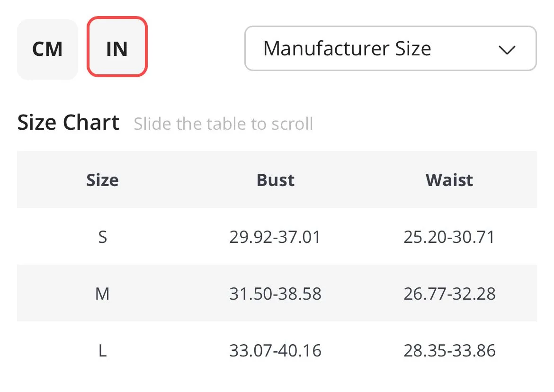The image size is (554, 392).
Task: Click the Manufacturer Size label text
Action: coord(347,48)
